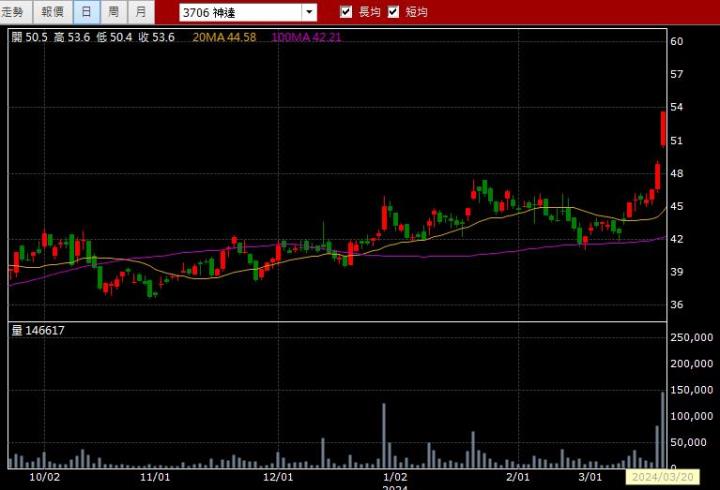Switch chart to 月 monthly period

click(141, 12)
